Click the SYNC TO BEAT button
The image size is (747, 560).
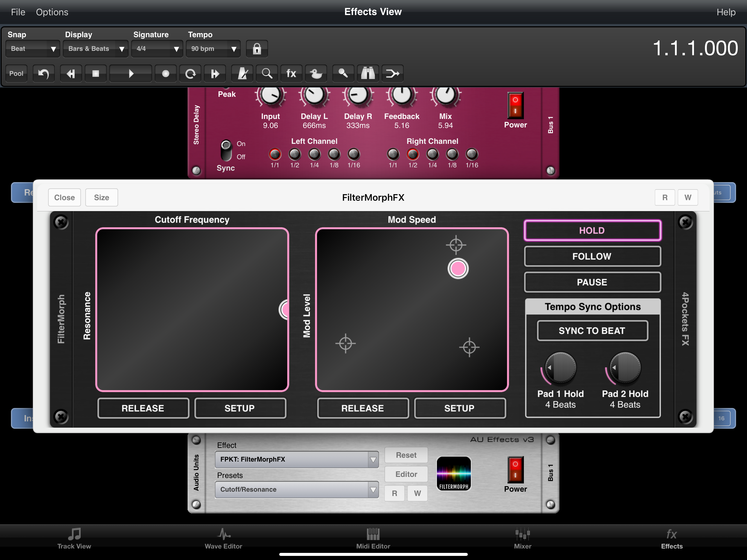592,331
